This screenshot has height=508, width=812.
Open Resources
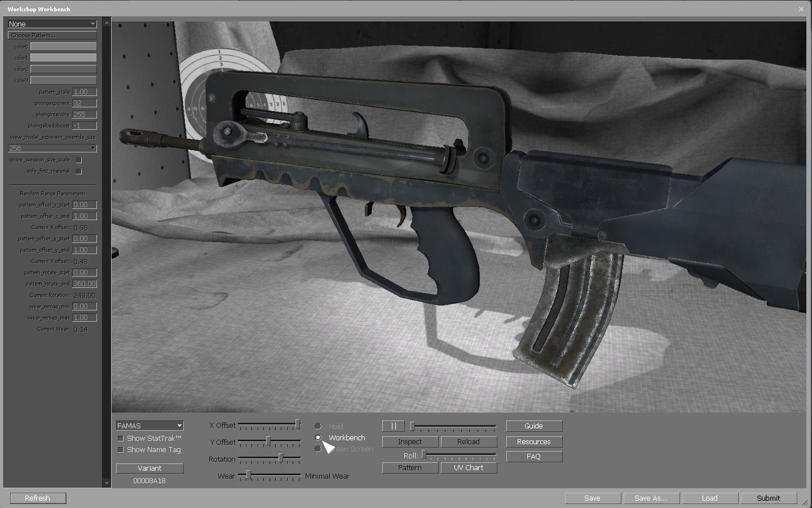tap(534, 442)
